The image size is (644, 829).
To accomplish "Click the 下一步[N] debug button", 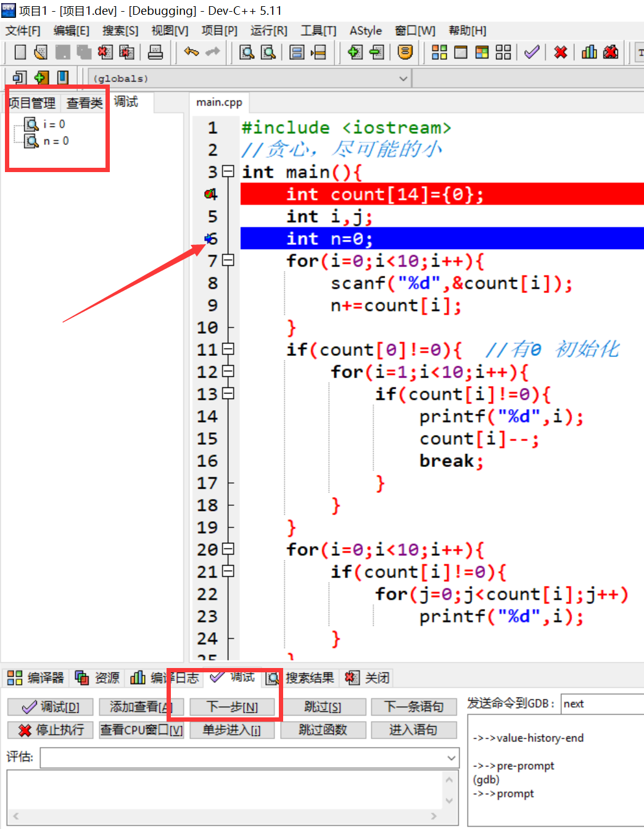I will (x=232, y=707).
